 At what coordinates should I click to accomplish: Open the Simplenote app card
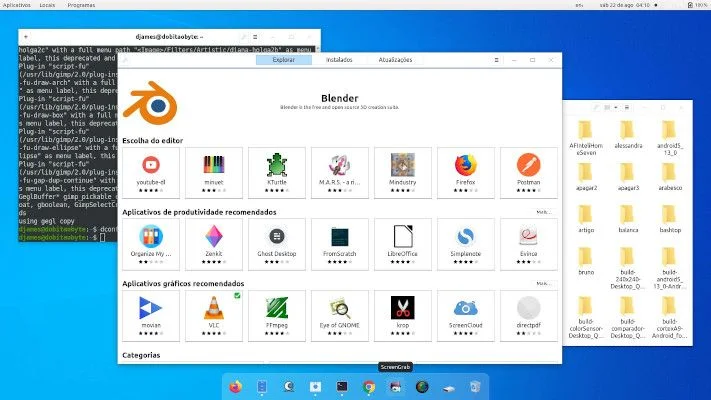466,244
